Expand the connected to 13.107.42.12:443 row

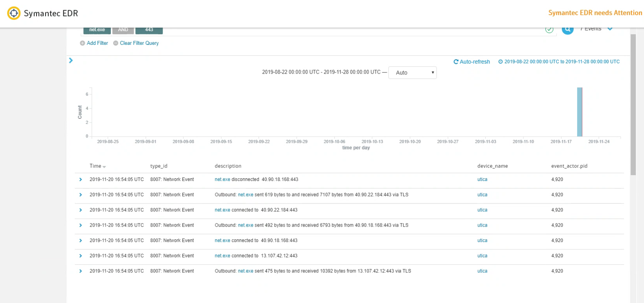point(81,256)
